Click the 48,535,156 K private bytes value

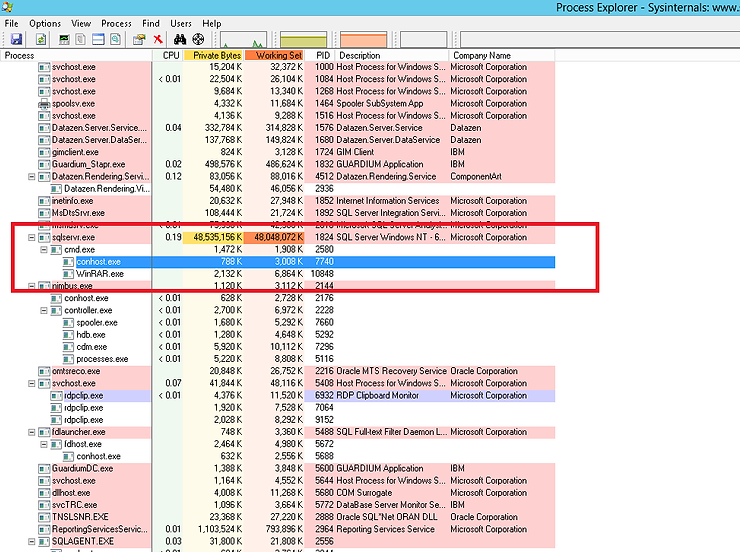(x=218, y=237)
